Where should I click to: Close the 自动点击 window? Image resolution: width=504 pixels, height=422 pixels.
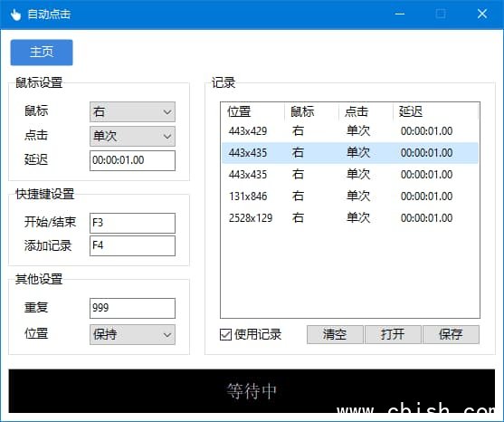click(x=482, y=14)
